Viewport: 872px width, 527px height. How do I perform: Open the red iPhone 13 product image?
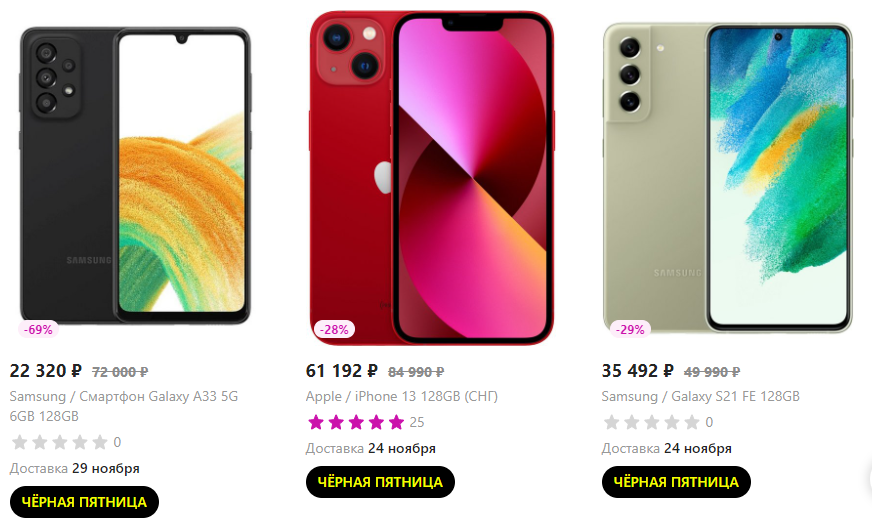(x=432, y=178)
